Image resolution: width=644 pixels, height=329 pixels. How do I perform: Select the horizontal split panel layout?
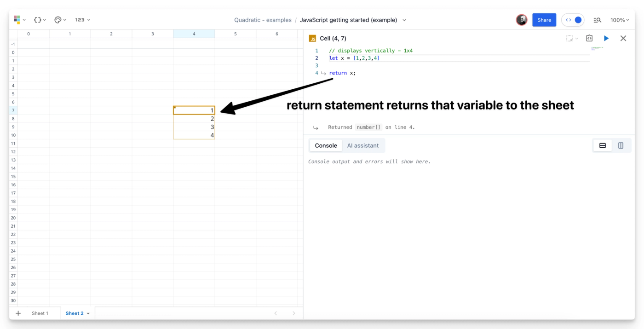[x=603, y=145]
